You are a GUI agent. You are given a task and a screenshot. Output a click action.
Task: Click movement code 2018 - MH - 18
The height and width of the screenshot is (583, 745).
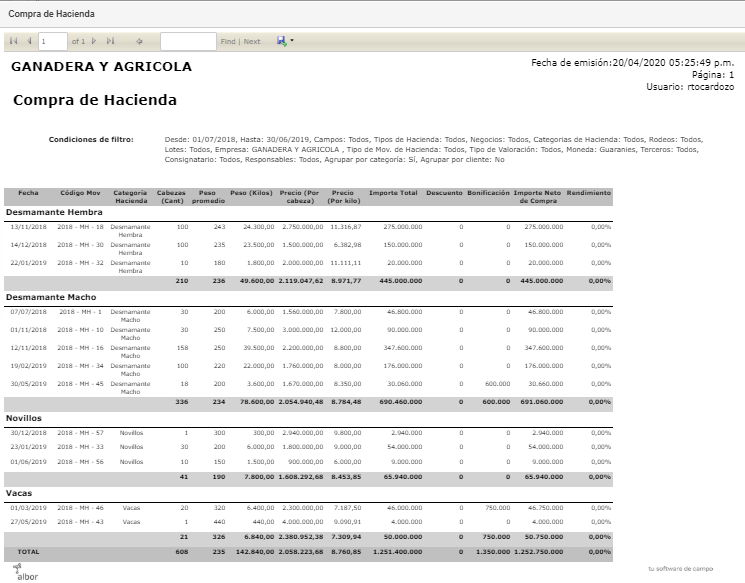pos(80,227)
